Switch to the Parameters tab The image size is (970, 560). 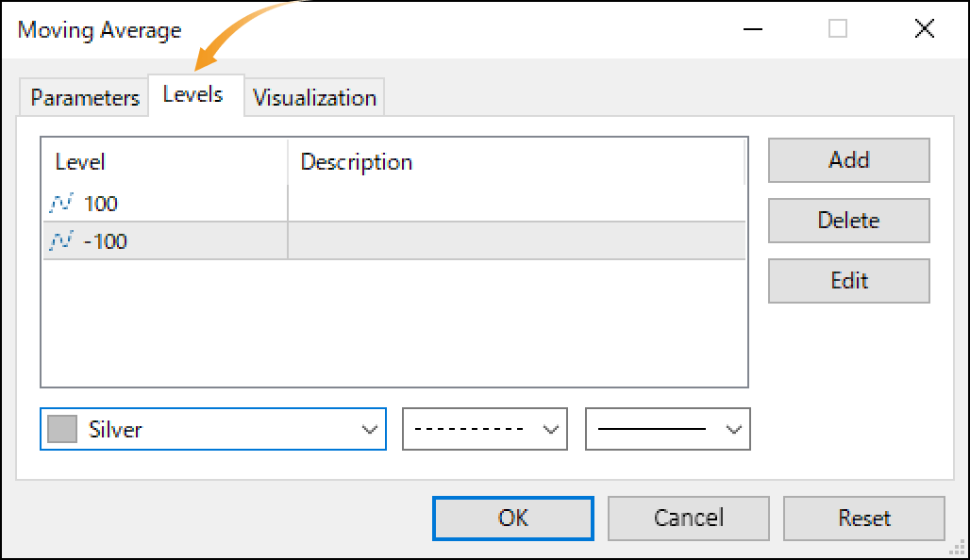coord(85,98)
